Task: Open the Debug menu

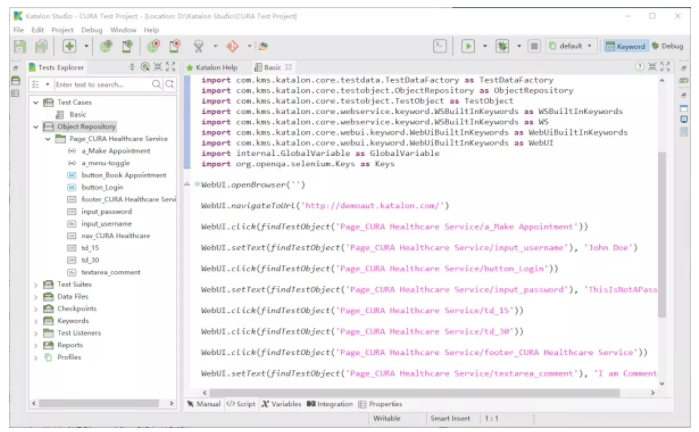Action: click(92, 30)
